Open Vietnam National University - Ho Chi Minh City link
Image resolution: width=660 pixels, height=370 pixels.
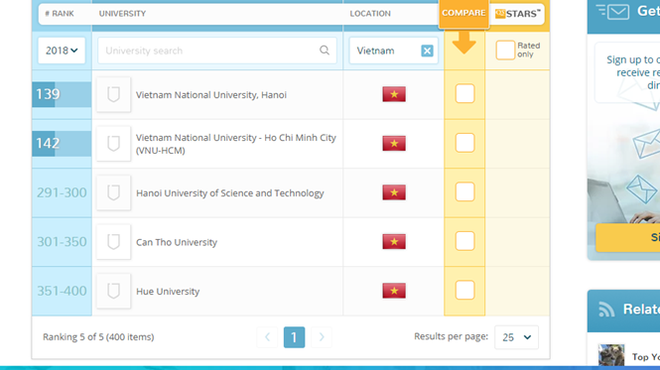pyautogui.click(x=236, y=144)
